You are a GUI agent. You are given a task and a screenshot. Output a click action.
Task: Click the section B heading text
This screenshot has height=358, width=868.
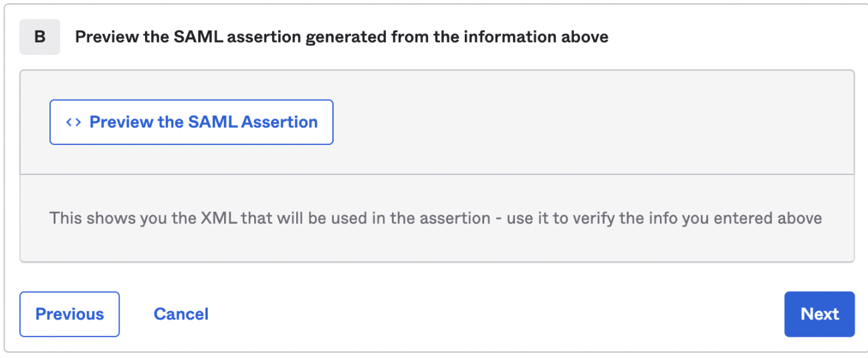342,37
